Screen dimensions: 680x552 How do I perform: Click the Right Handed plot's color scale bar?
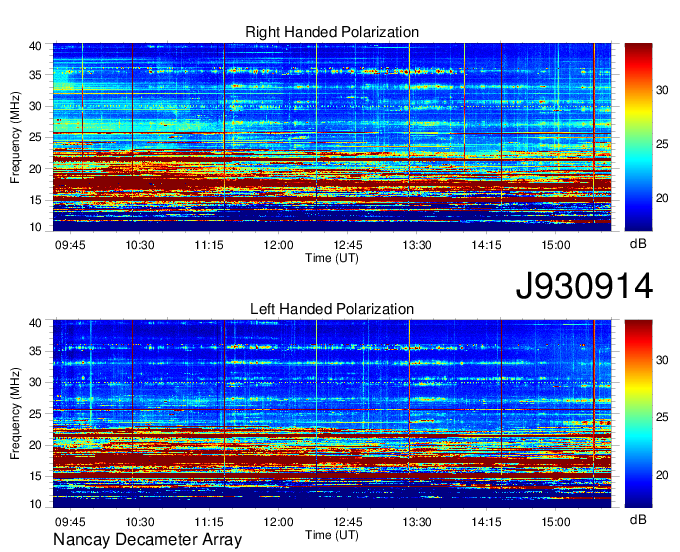click(x=638, y=137)
